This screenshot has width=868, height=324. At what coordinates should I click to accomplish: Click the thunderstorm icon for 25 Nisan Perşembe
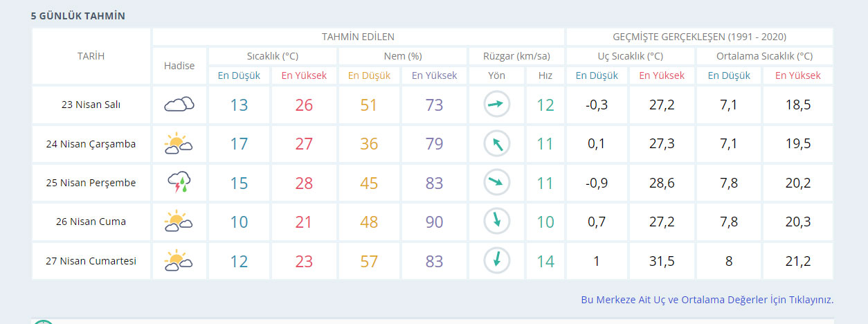pos(179,183)
